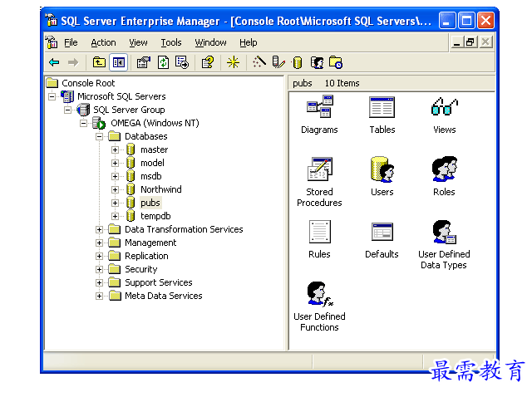The image size is (532, 397).
Task: Launch the Run a Wizard wand icon
Action: point(259,62)
